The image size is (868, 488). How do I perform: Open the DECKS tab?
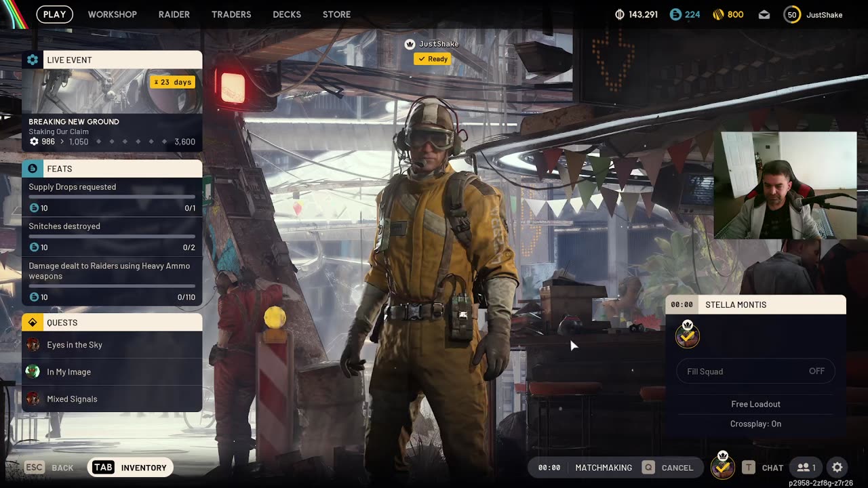pos(287,14)
